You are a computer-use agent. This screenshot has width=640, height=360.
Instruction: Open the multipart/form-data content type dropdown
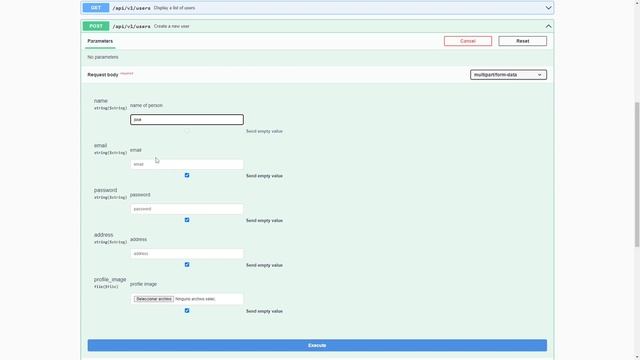click(x=508, y=75)
